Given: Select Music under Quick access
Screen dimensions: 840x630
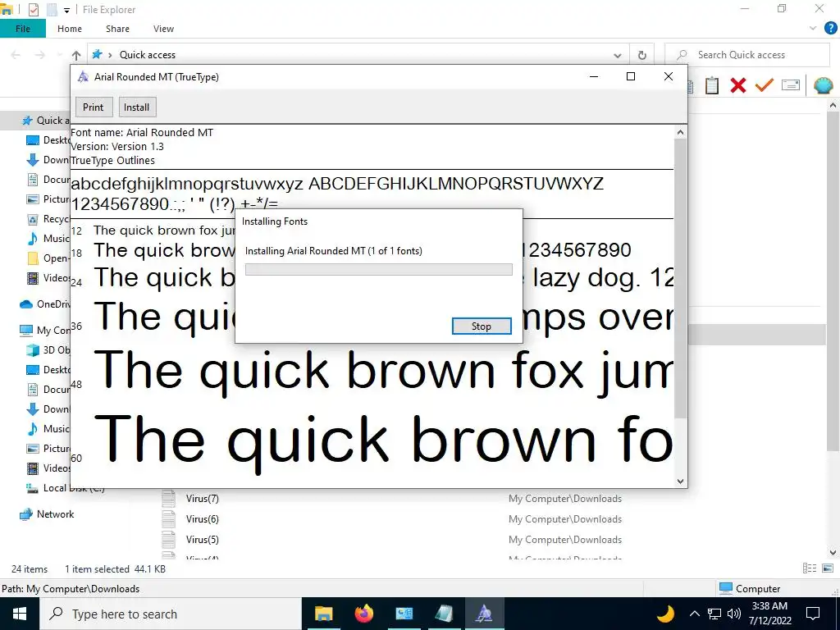Looking at the screenshot, I should click(x=48, y=239).
